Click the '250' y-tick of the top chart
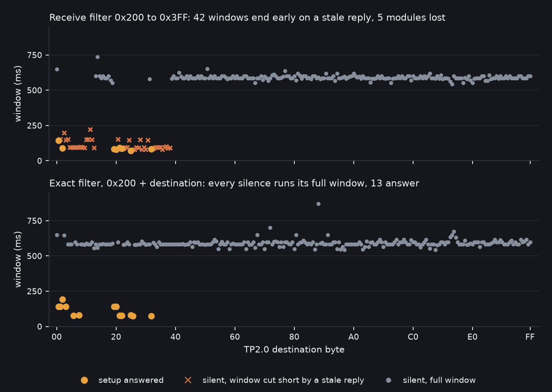The image size is (552, 392). click(x=35, y=126)
